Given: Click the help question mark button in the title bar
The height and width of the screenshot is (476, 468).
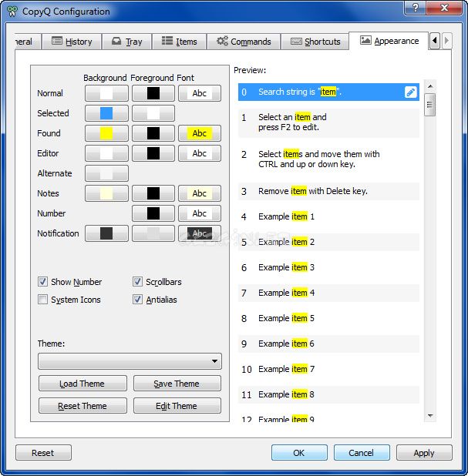Looking at the screenshot, I should coord(415,8).
